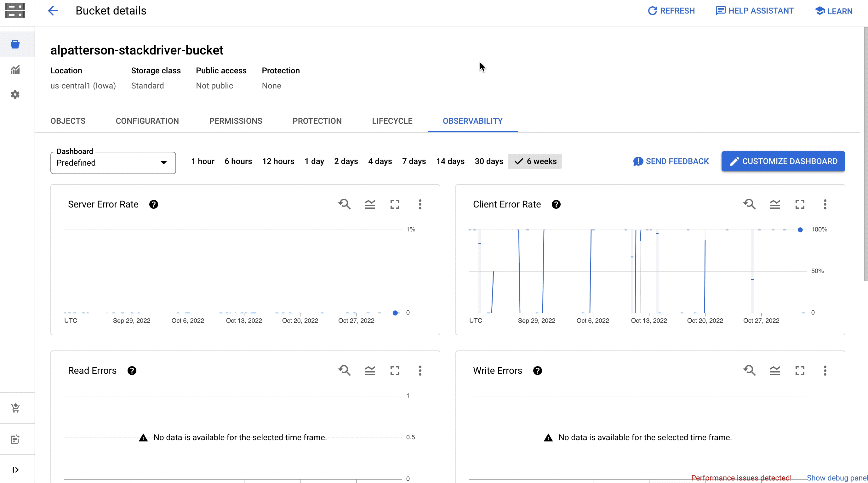Click the expand fullscreen icon on Write Errors
The width and height of the screenshot is (868, 483).
pyautogui.click(x=800, y=371)
